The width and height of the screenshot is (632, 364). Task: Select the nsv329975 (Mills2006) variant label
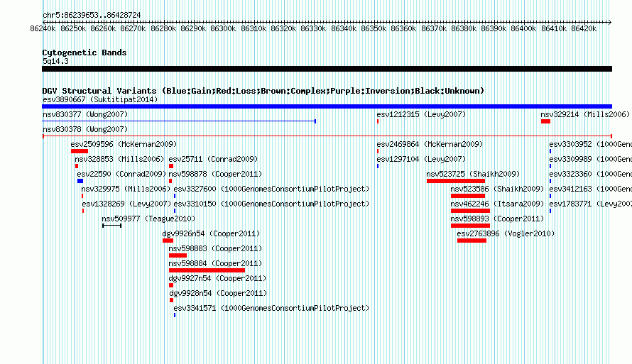coord(126,189)
